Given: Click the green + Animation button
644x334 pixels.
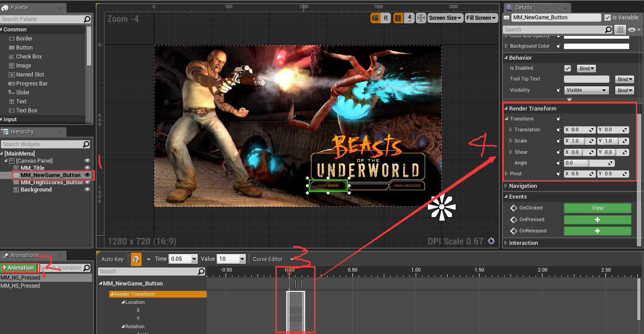Looking at the screenshot, I should (x=19, y=267).
